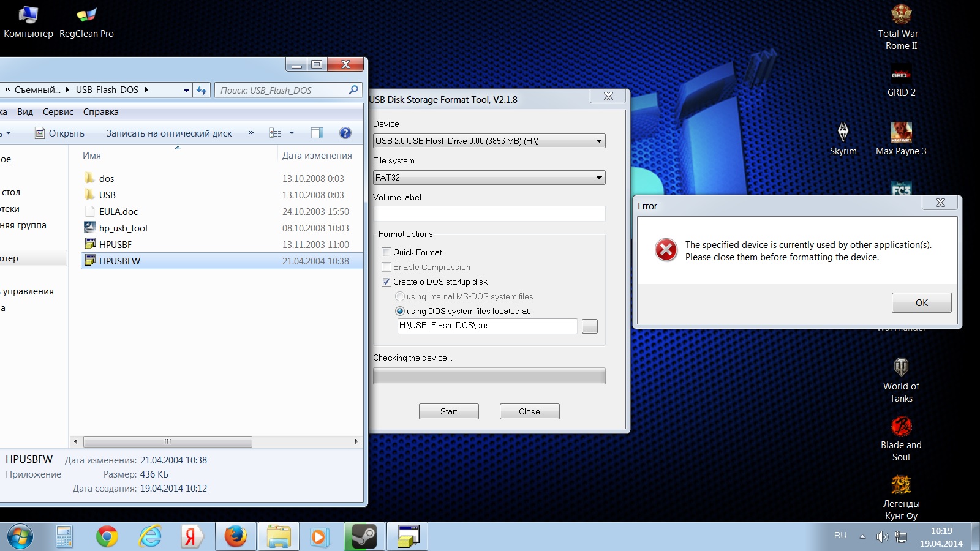The image size is (980, 551).
Task: Click the Volume label input field
Action: (x=489, y=214)
